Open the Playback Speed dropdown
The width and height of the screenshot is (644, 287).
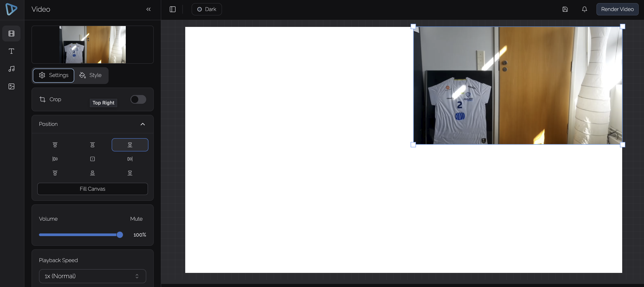(93, 276)
